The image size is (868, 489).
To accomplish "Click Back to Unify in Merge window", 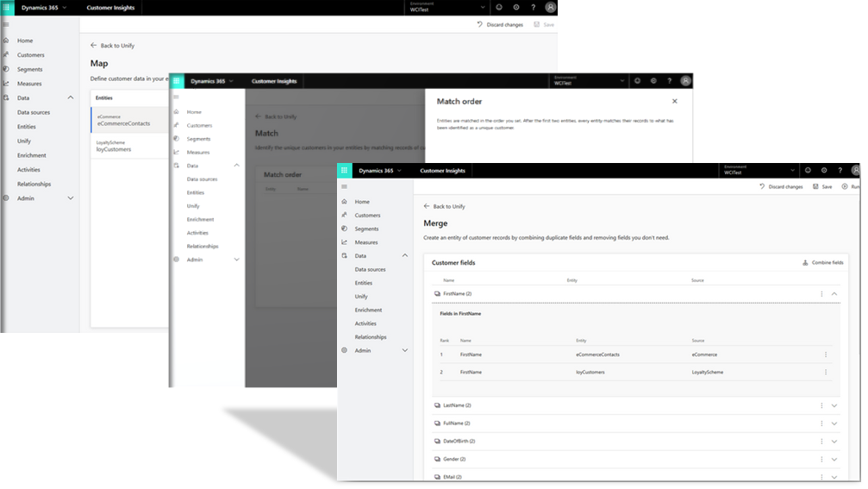I will 445,207.
